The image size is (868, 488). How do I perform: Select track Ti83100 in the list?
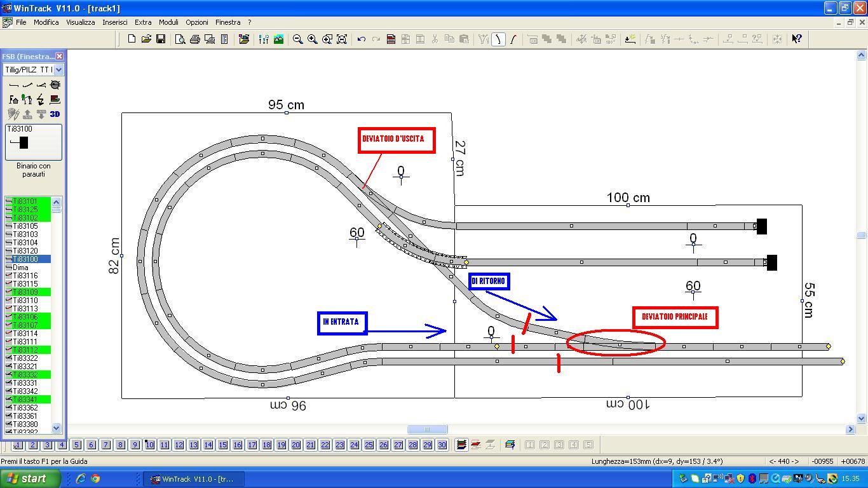(28, 259)
